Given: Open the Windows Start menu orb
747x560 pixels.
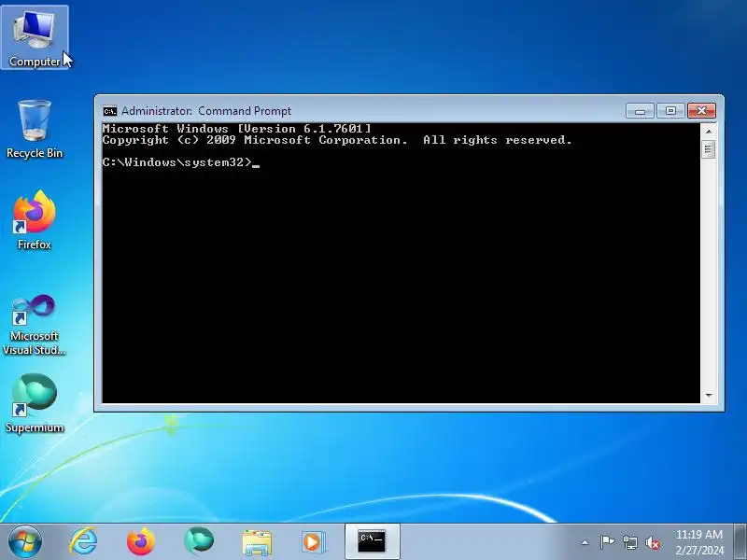Looking at the screenshot, I should point(25,541).
